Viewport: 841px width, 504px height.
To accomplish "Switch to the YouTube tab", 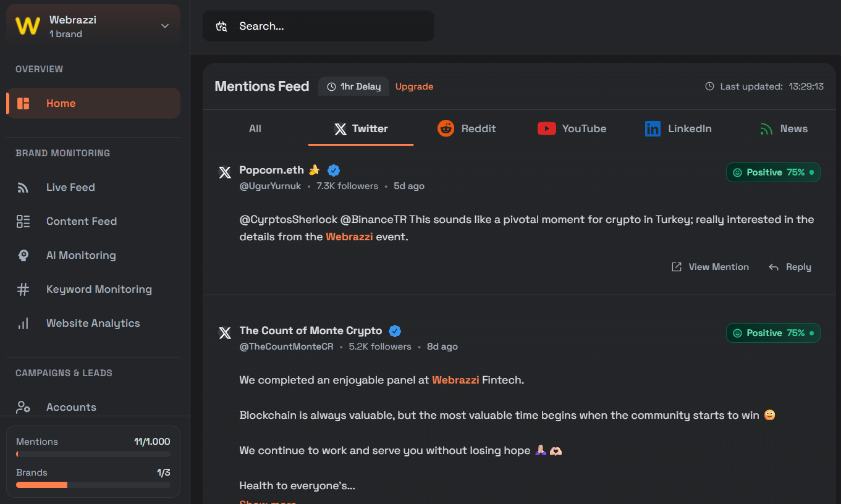I will [572, 128].
